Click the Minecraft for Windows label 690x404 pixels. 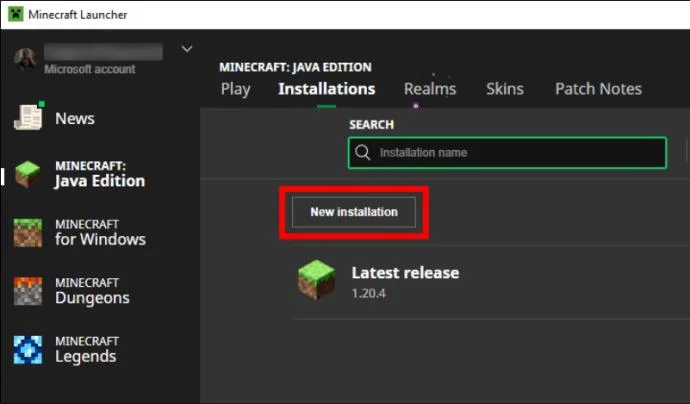pos(100,232)
